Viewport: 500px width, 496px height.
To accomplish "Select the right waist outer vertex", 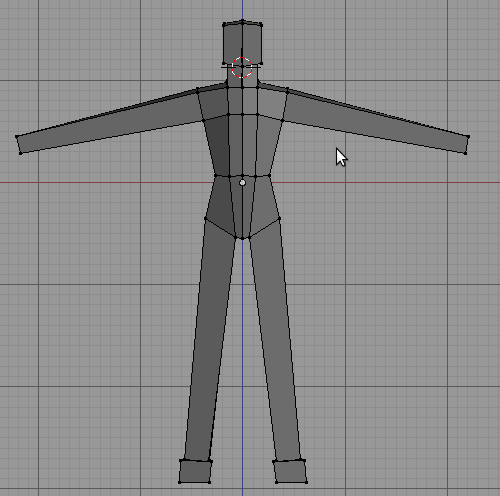I will (x=269, y=175).
